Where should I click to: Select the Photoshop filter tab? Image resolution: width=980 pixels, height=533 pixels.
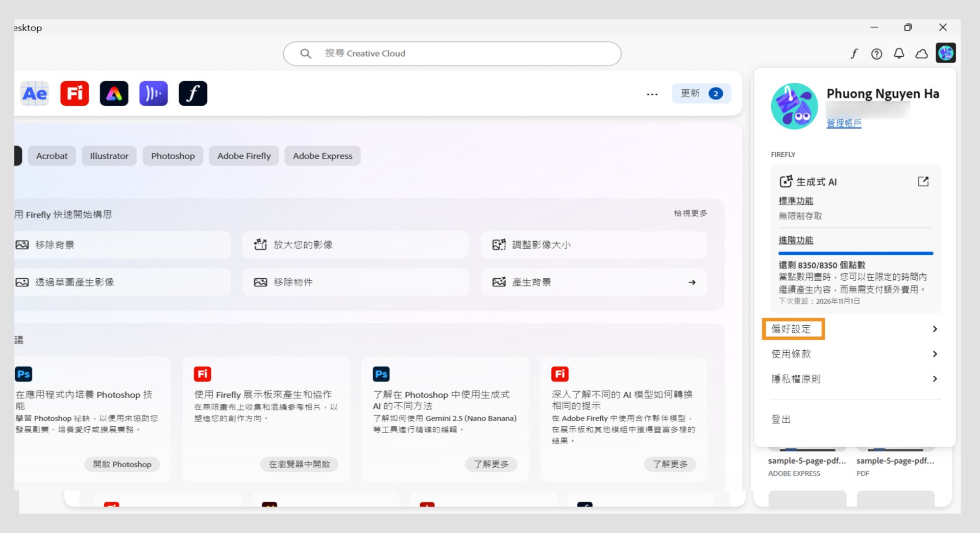(x=173, y=156)
